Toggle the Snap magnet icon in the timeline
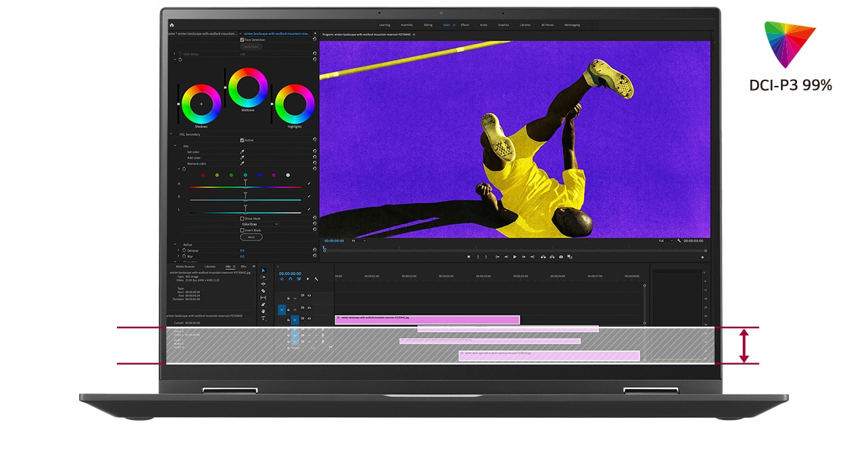 coord(291,279)
